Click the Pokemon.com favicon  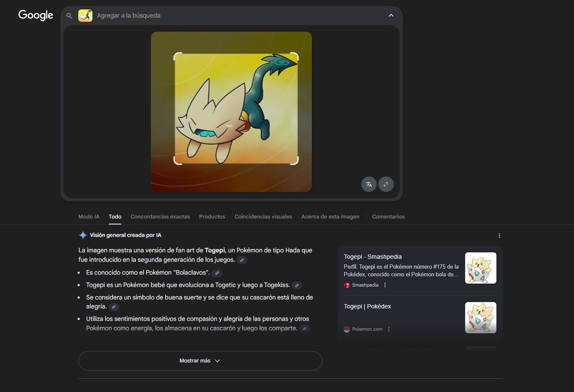[x=346, y=329]
